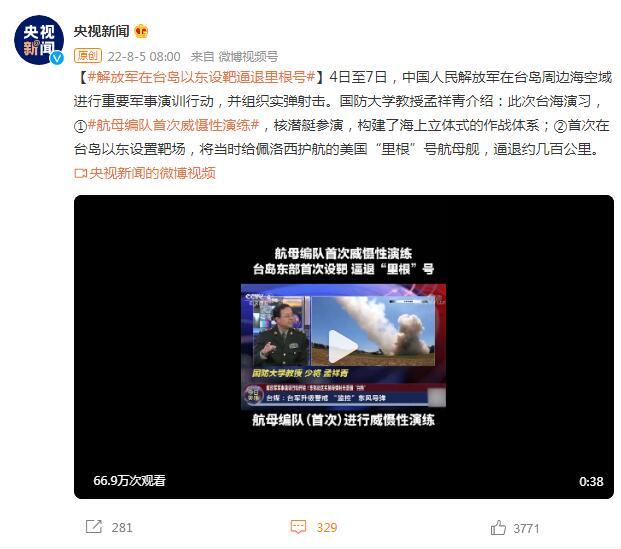Click the 微博视频号 source link
The height and width of the screenshot is (549, 621).
(248, 56)
